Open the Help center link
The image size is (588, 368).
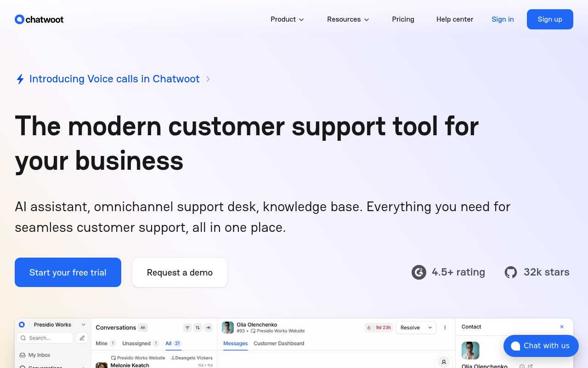(454, 19)
